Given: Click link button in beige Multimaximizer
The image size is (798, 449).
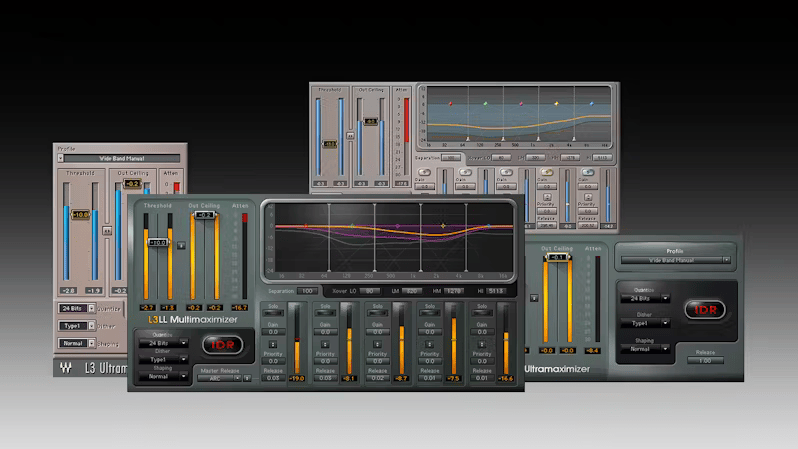Looking at the screenshot, I should click(350, 135).
